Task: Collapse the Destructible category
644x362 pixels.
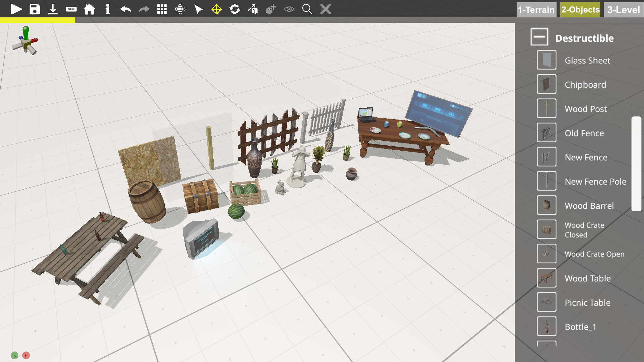Action: point(539,37)
